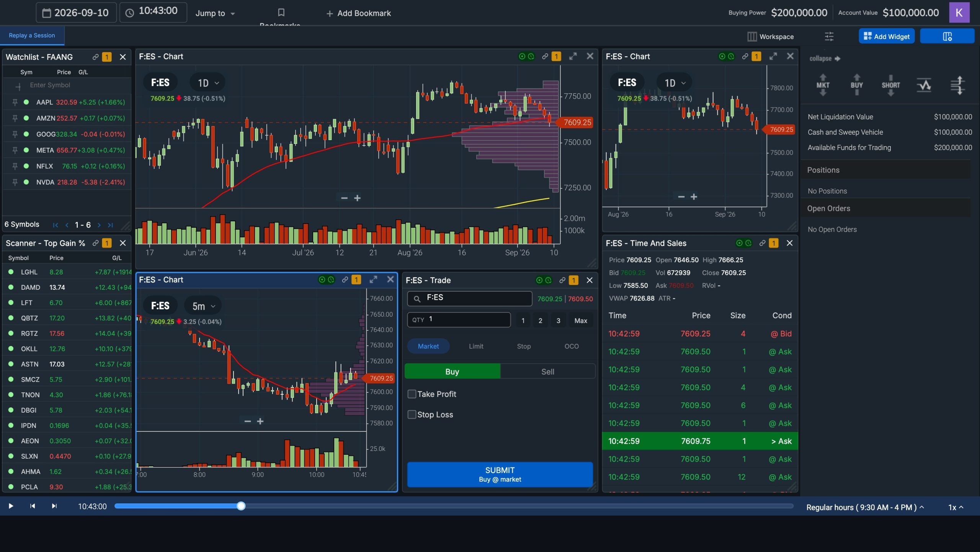Zoom in the 5m chart with plus
The width and height of the screenshot is (980, 552).
click(x=260, y=421)
